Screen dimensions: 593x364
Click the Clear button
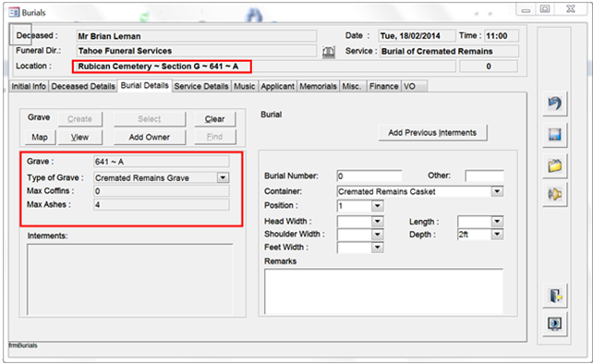[x=215, y=119]
